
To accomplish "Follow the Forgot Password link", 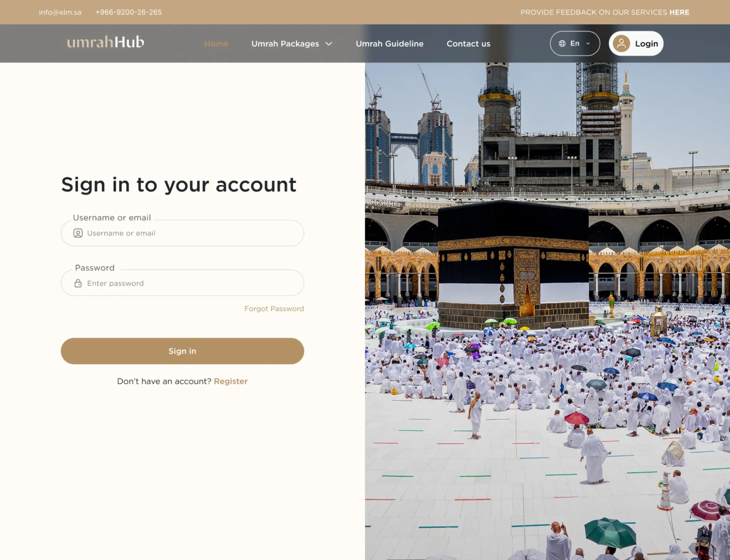I will 274,308.
